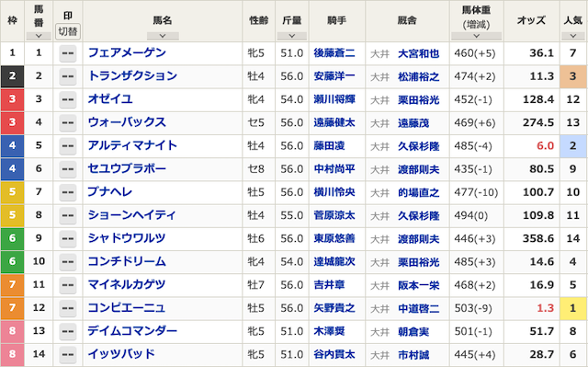This screenshot has height=367, width=588.
Task: Click odds 1.3 for コンビエーニュ
Action: coord(545,308)
